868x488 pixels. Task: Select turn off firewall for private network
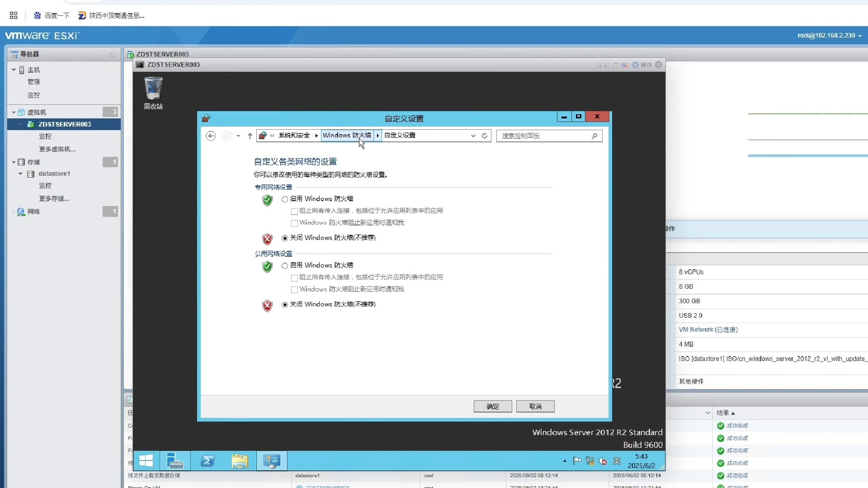coord(285,238)
